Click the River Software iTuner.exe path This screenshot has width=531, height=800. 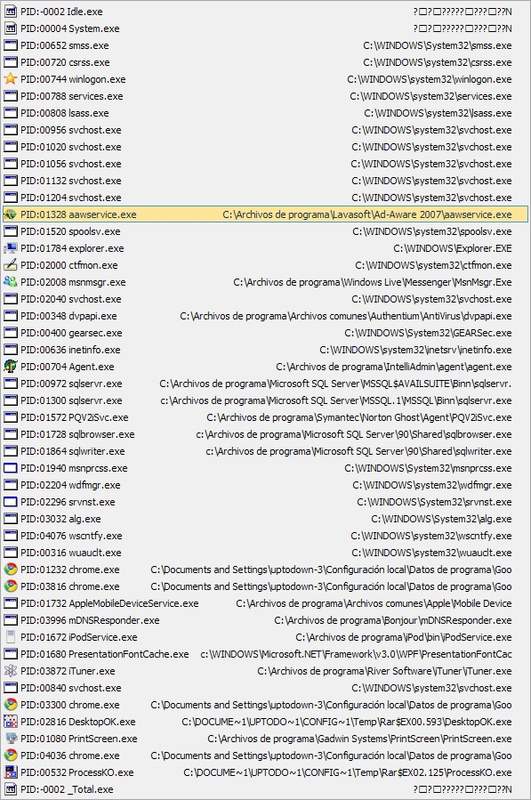(x=385, y=671)
